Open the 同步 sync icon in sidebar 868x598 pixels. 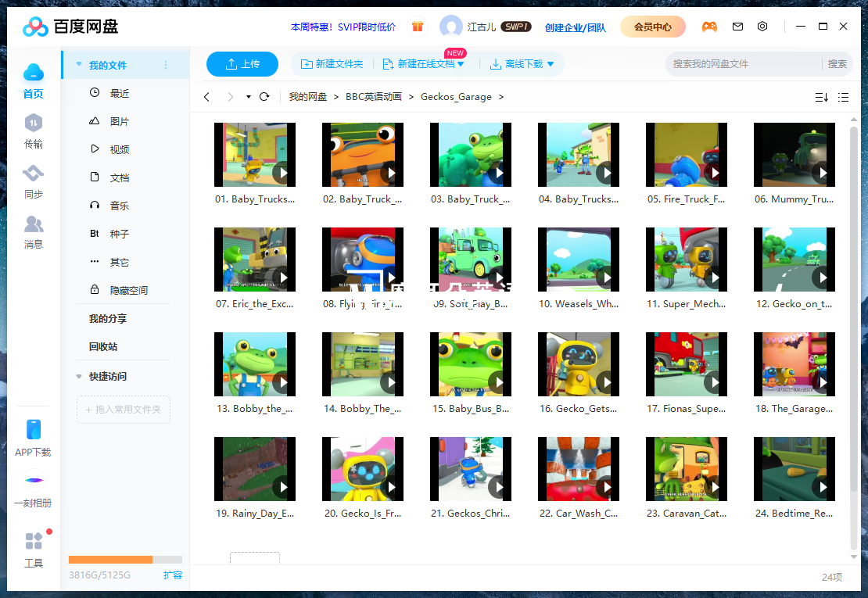point(33,174)
